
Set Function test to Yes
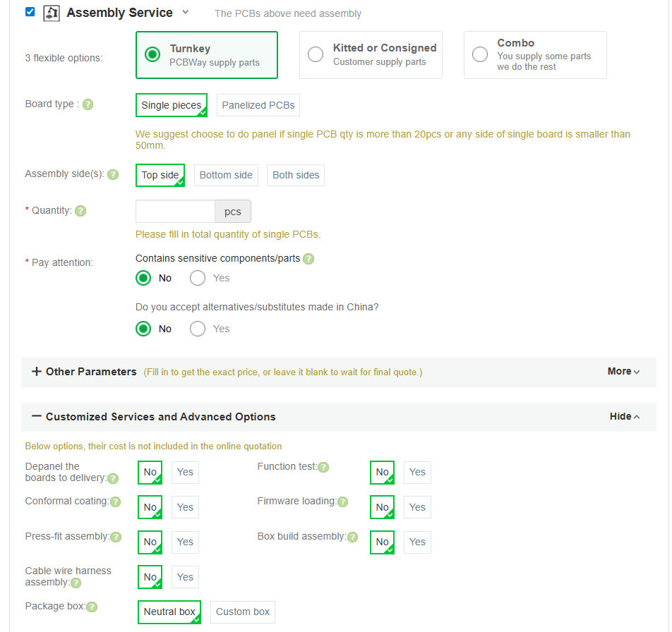(x=417, y=472)
